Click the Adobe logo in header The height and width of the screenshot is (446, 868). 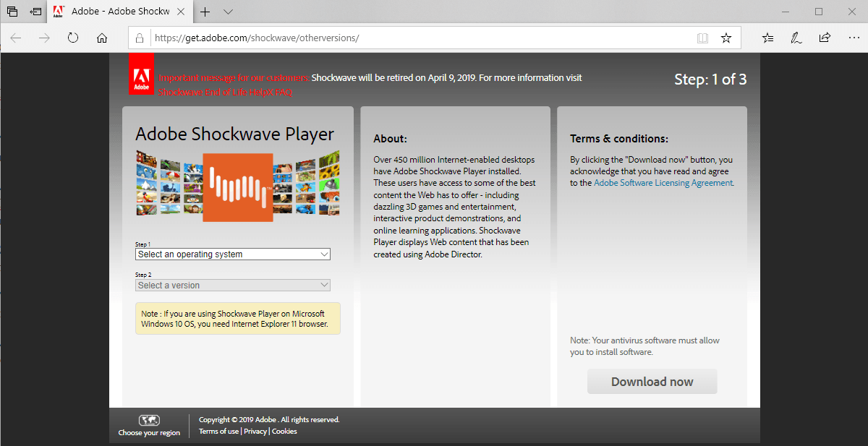pyautogui.click(x=140, y=74)
